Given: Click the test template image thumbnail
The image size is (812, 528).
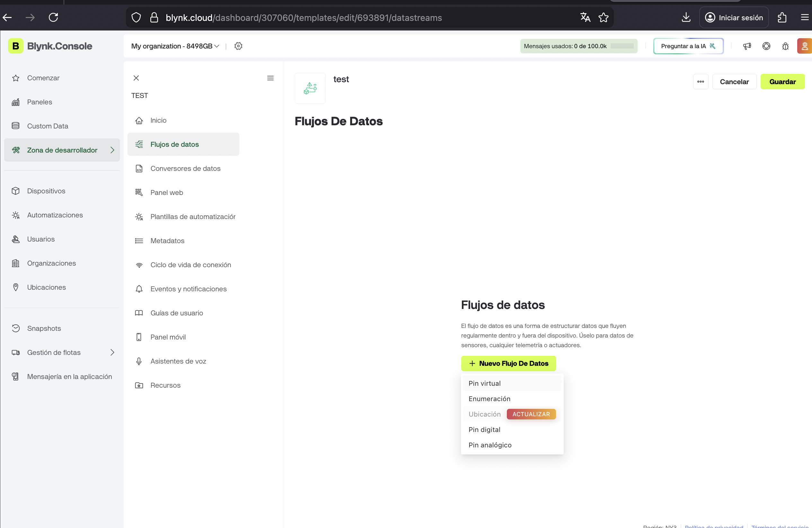Looking at the screenshot, I should 310,88.
